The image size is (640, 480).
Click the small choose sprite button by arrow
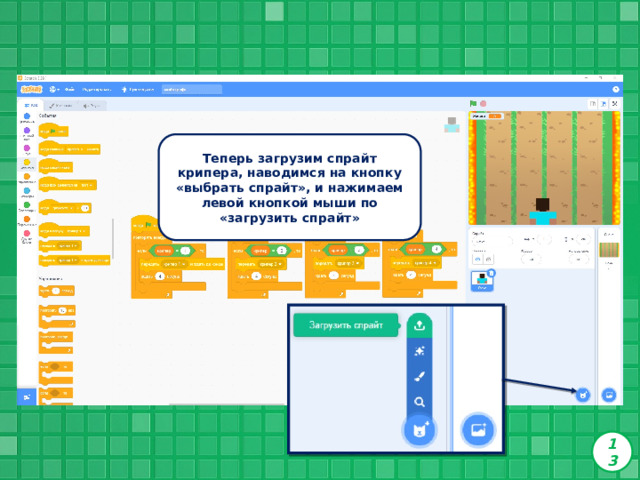[x=583, y=395]
